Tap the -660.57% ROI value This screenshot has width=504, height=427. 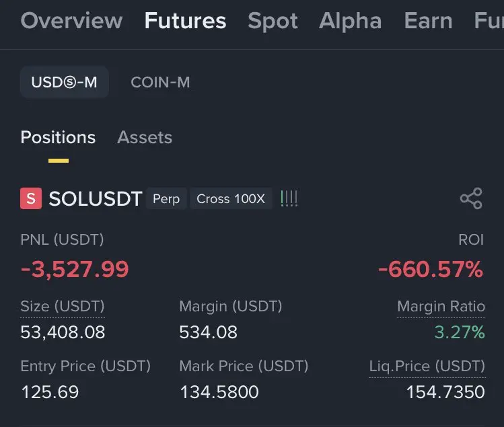[x=431, y=270]
